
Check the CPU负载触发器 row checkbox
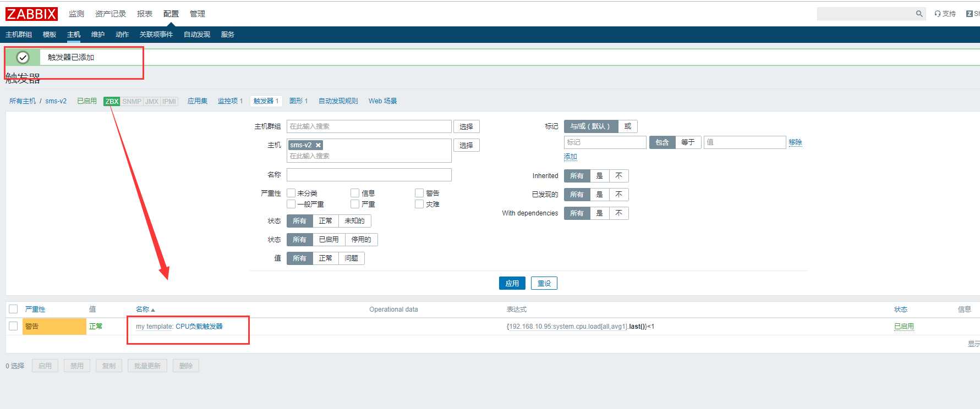(14, 326)
